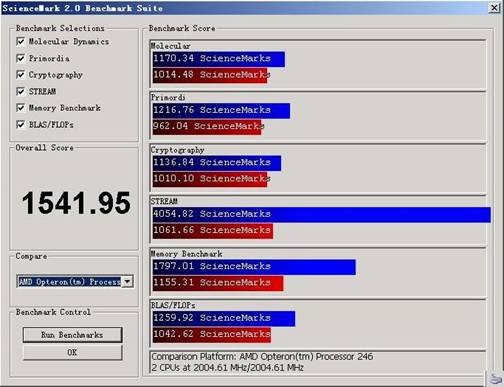Disable the Cryptography benchmark checkbox
Screen dimensions: 504x387
[20, 74]
